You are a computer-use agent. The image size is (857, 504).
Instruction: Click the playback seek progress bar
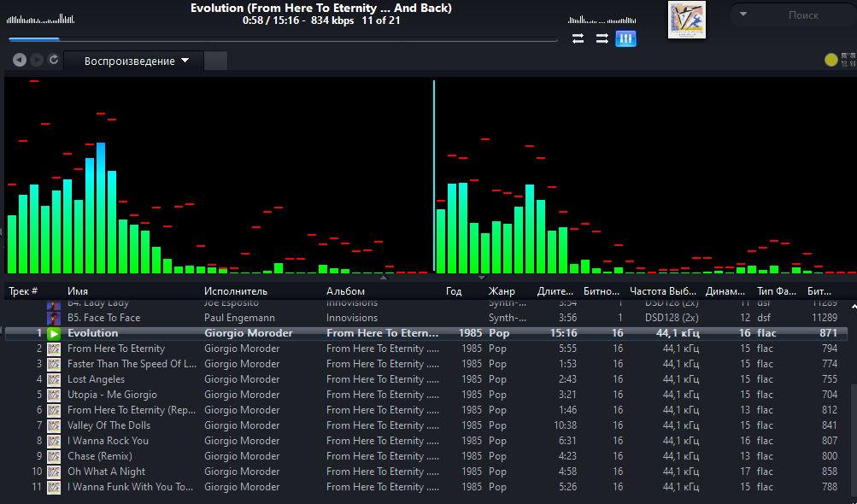[282, 39]
